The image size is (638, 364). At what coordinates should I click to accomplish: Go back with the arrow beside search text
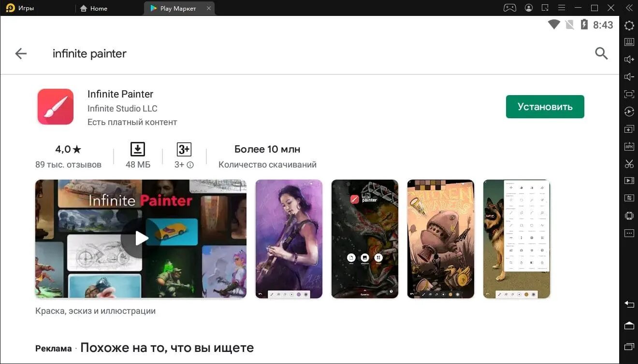[21, 54]
